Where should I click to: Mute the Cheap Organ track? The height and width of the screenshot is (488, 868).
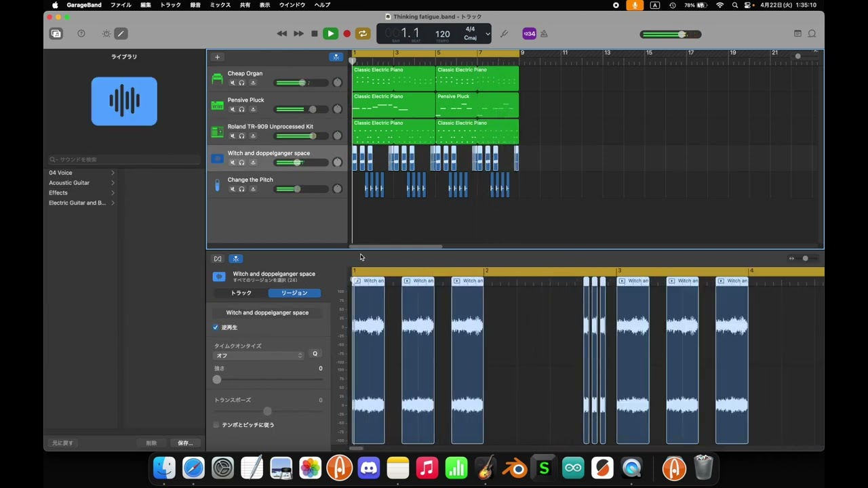232,83
